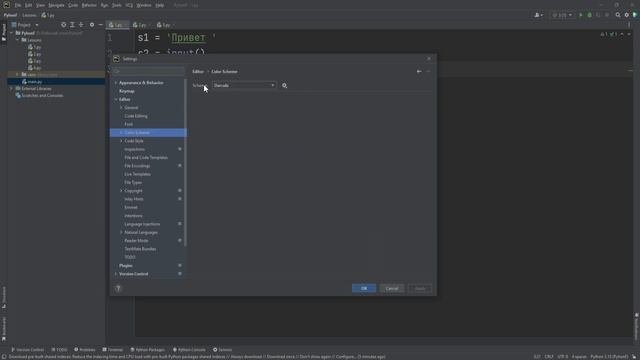Open IDE settings gear in main toolbar

[x=627, y=15]
